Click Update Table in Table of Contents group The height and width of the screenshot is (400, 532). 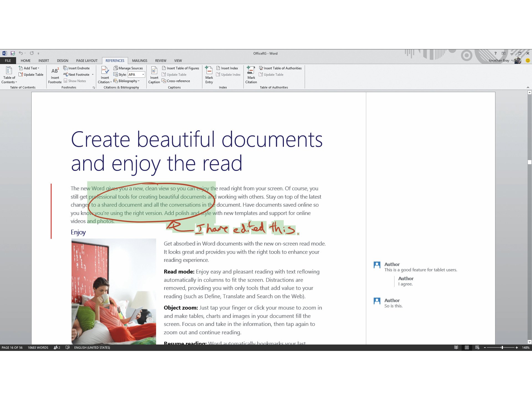click(x=31, y=74)
